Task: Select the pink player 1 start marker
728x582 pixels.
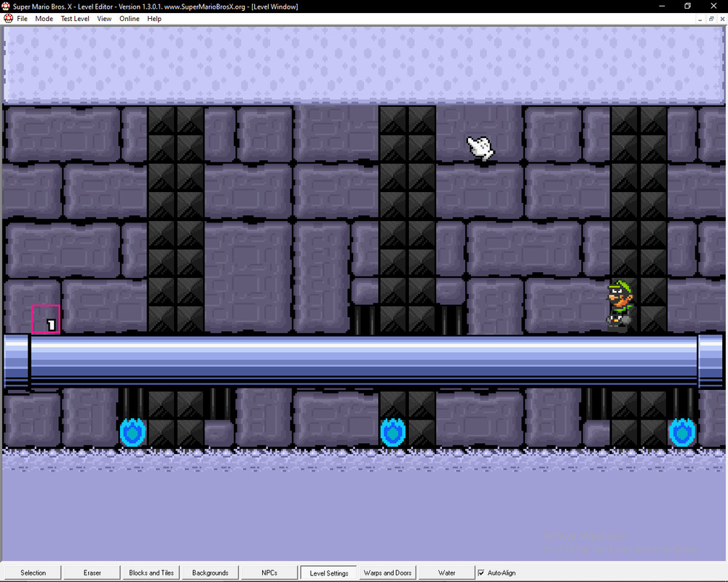Action: (45, 319)
